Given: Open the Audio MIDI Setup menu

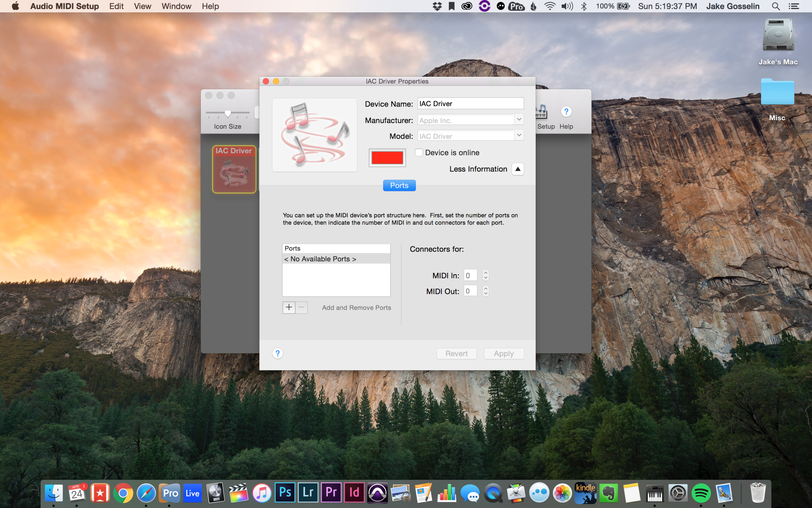Looking at the screenshot, I should click(x=64, y=6).
